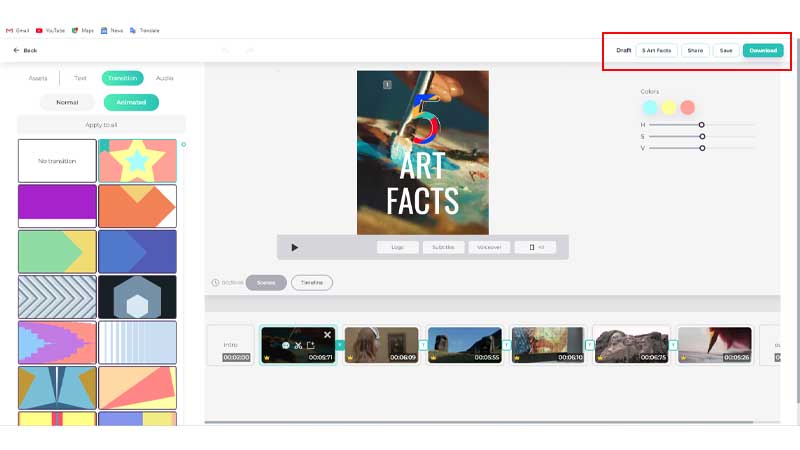Switch to Scenes view
Viewport: 800px width, 450px height.
[266, 283]
